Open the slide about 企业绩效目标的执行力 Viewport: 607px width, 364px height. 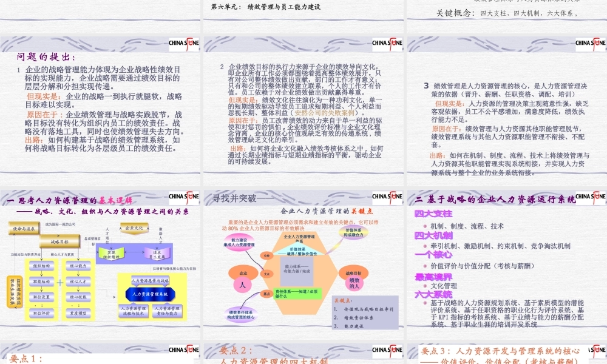pyautogui.click(x=303, y=110)
